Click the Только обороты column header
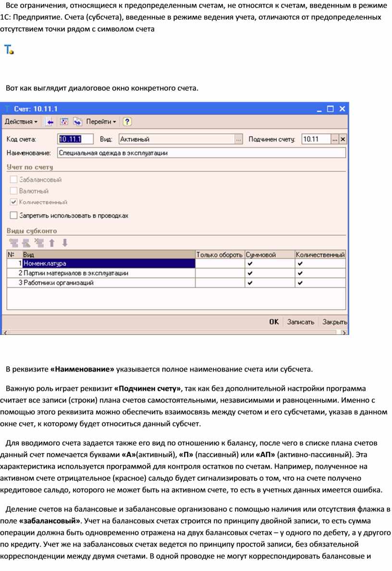This screenshot has width=392, height=571. click(x=220, y=255)
